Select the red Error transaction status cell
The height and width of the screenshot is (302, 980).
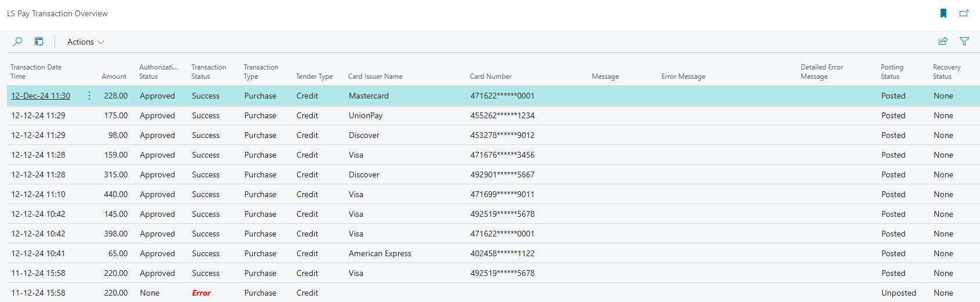pos(201,293)
